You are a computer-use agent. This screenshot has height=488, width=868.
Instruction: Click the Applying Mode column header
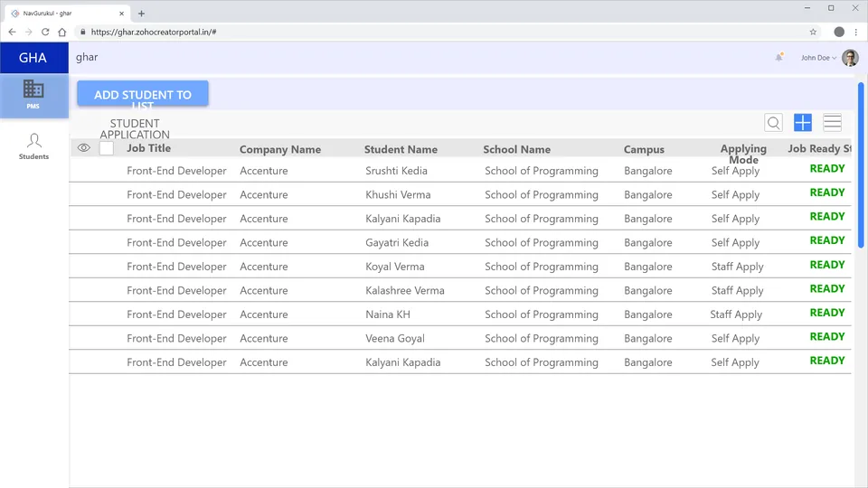[x=743, y=154]
